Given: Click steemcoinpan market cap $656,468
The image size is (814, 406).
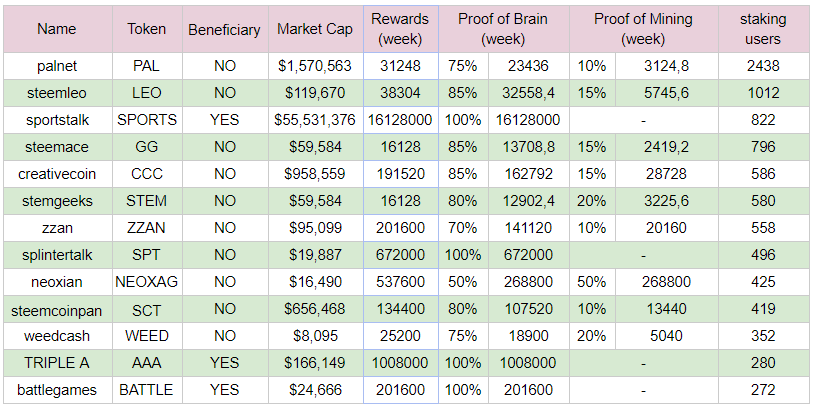Looking at the screenshot, I should (313, 309).
